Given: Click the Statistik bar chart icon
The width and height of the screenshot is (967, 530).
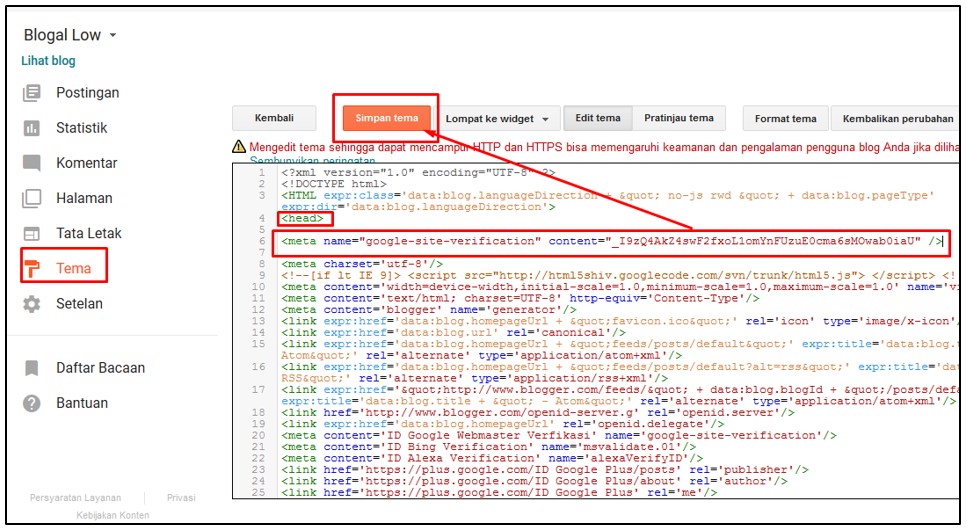Looking at the screenshot, I should [31, 128].
